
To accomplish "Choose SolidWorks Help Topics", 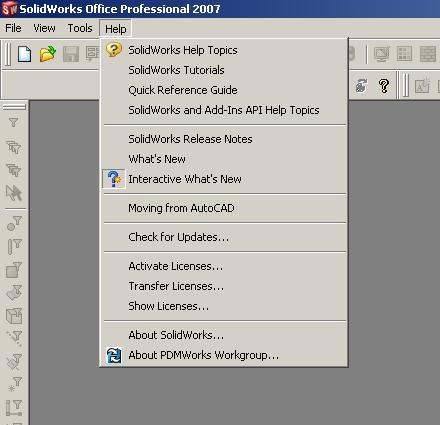I will [x=224, y=50].
